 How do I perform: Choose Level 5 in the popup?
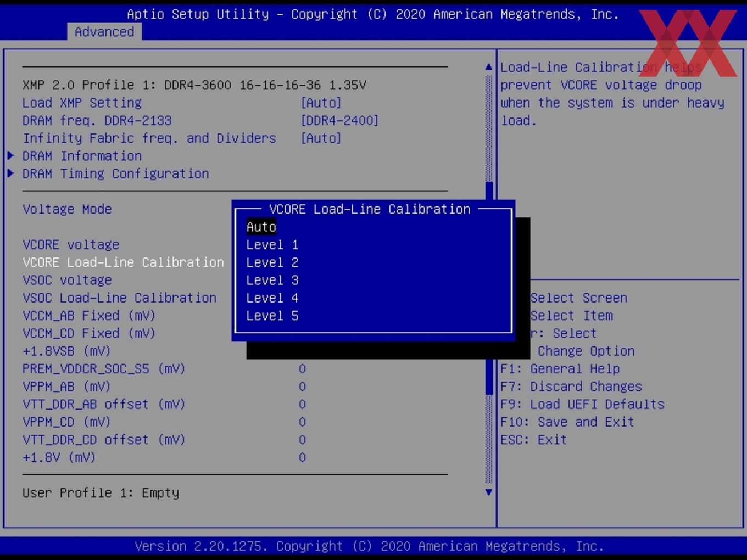click(272, 316)
